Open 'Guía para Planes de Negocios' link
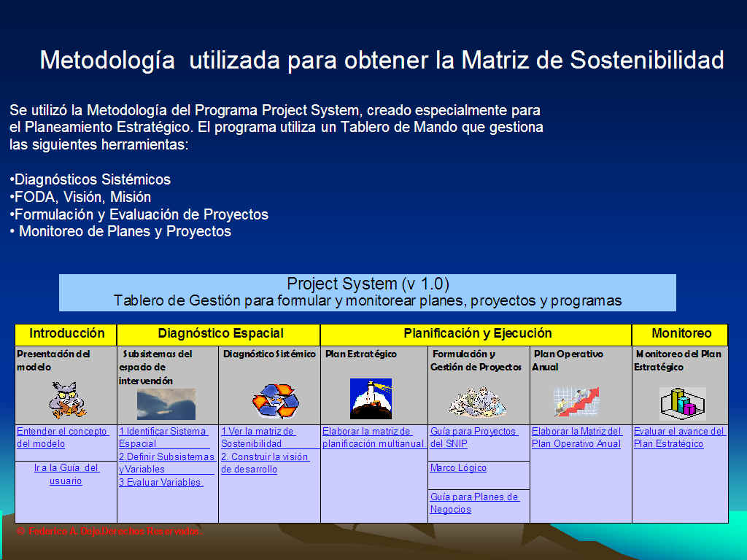 click(x=474, y=503)
